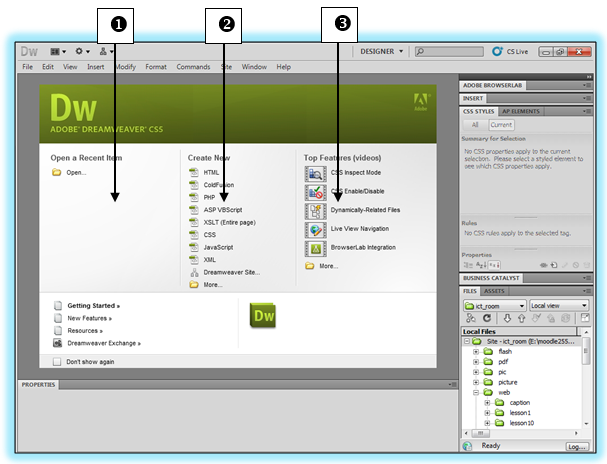Select the All mode button in CSS Styles

point(475,125)
